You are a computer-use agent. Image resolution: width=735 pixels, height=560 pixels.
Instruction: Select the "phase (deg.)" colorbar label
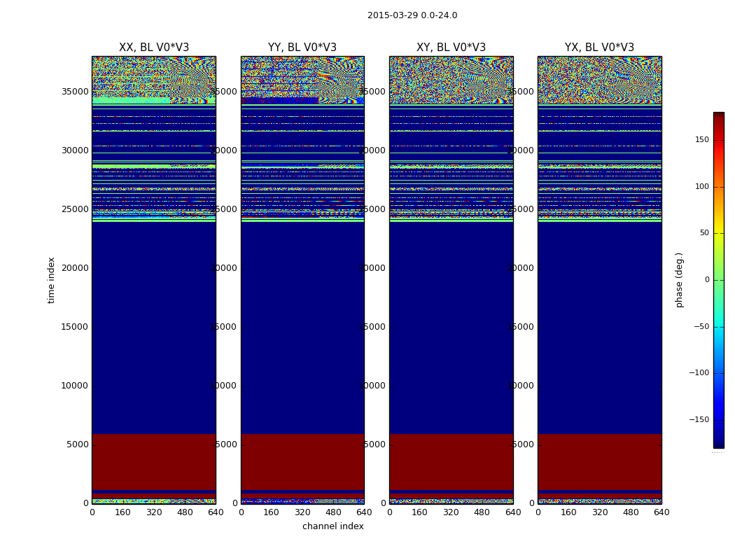click(x=679, y=279)
